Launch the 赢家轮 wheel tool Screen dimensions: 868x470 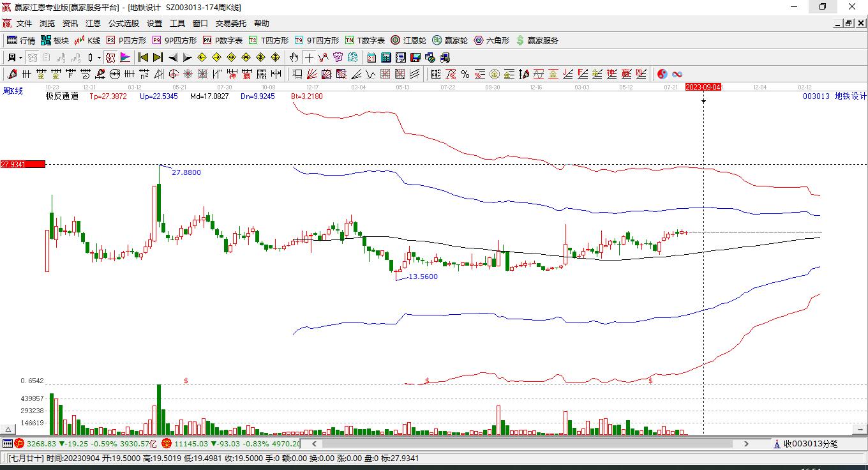(x=450, y=40)
